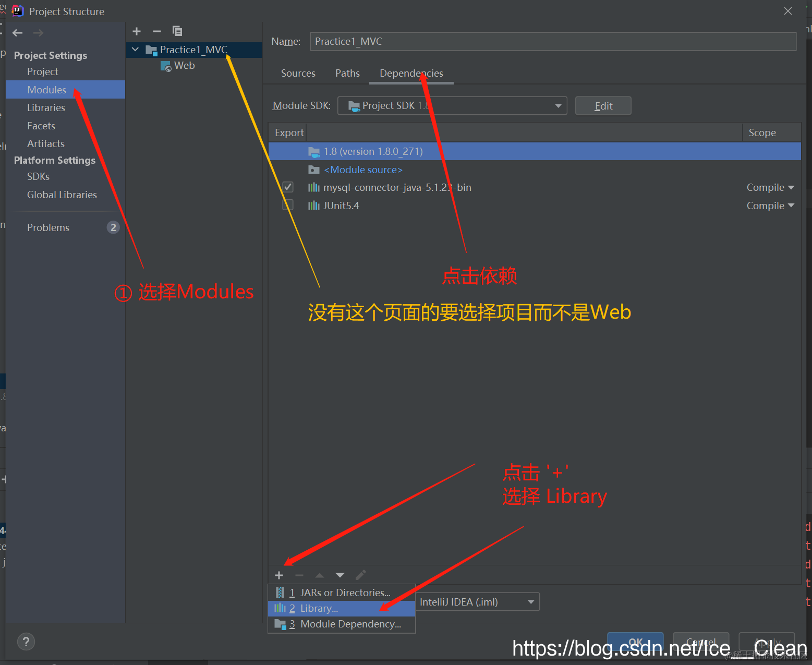This screenshot has height=665, width=812.
Task: Click the Scope column header
Action: point(772,132)
